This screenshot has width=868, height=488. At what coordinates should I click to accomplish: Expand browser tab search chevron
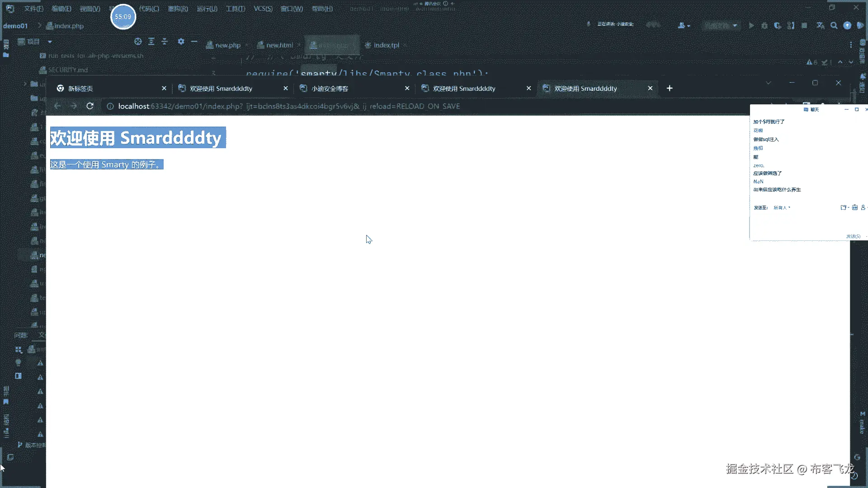click(768, 83)
